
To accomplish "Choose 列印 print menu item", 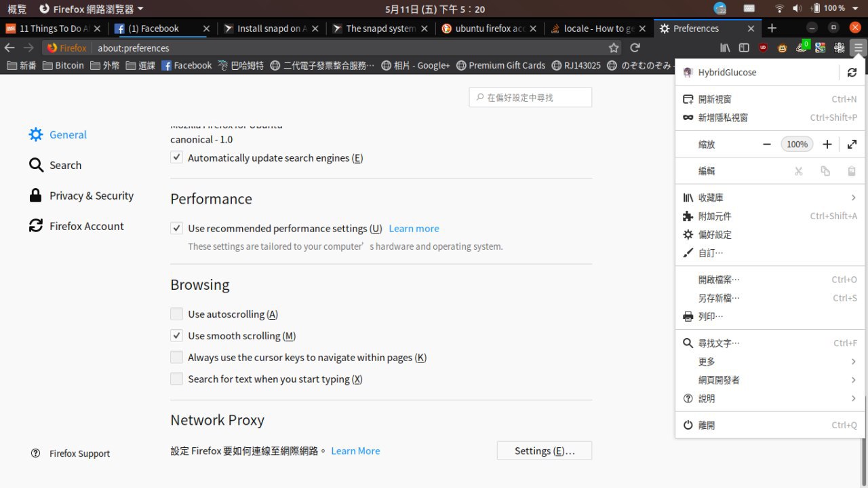I will tap(770, 316).
